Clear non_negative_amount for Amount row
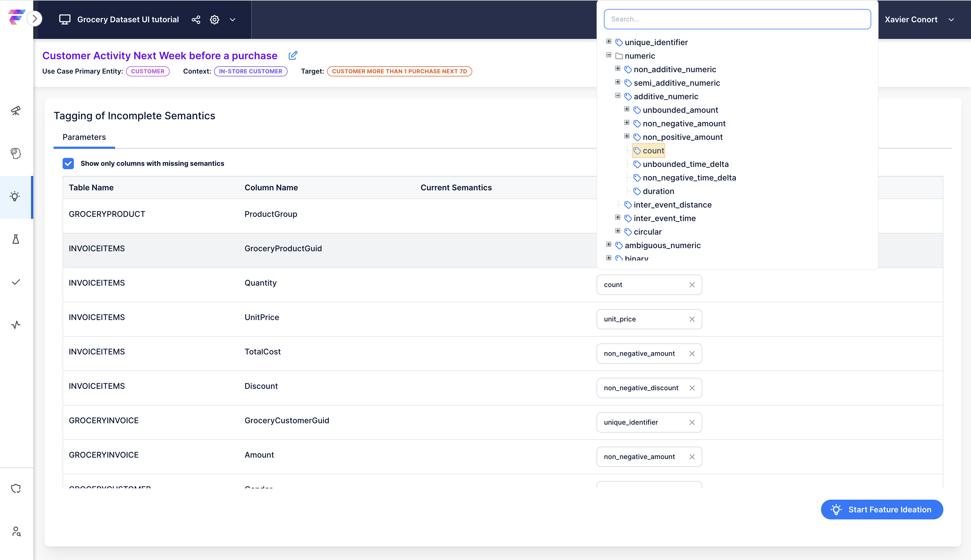 (x=692, y=457)
